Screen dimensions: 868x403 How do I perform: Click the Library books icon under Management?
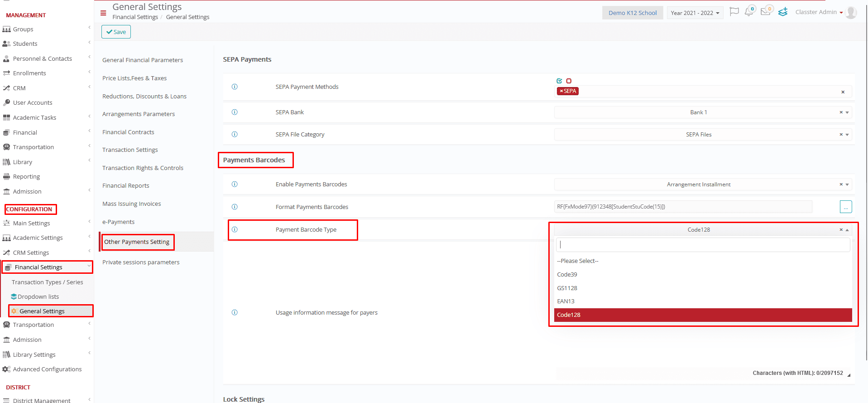pos(6,162)
